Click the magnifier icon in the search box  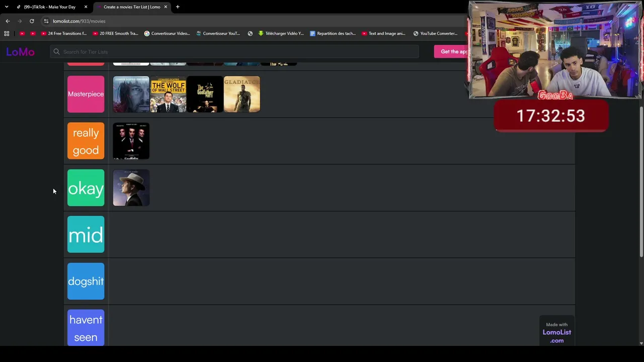point(56,52)
